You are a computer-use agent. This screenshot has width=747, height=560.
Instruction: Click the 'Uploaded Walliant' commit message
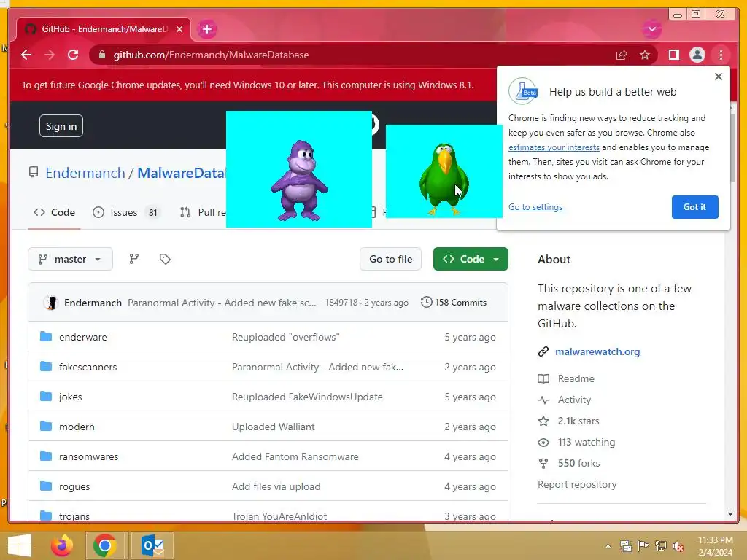coord(273,427)
